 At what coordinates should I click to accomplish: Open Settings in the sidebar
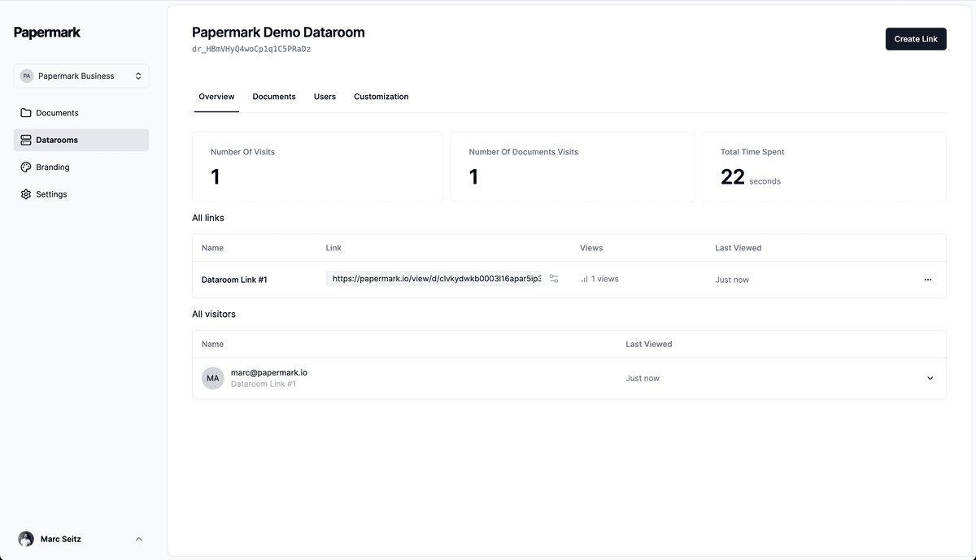pyautogui.click(x=81, y=194)
